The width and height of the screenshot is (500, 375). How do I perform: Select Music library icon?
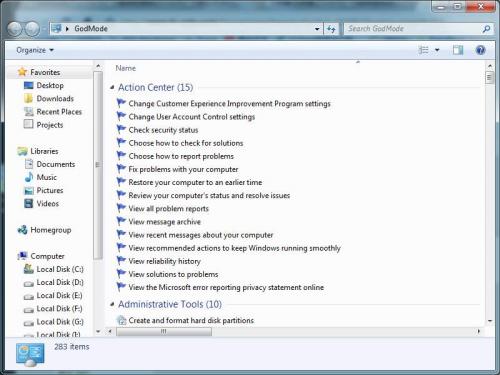coord(29,177)
